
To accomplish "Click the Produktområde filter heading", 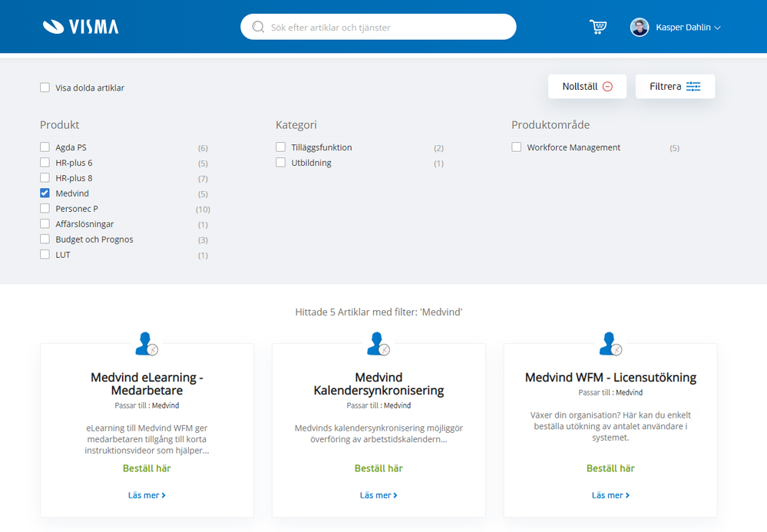I will 550,124.
